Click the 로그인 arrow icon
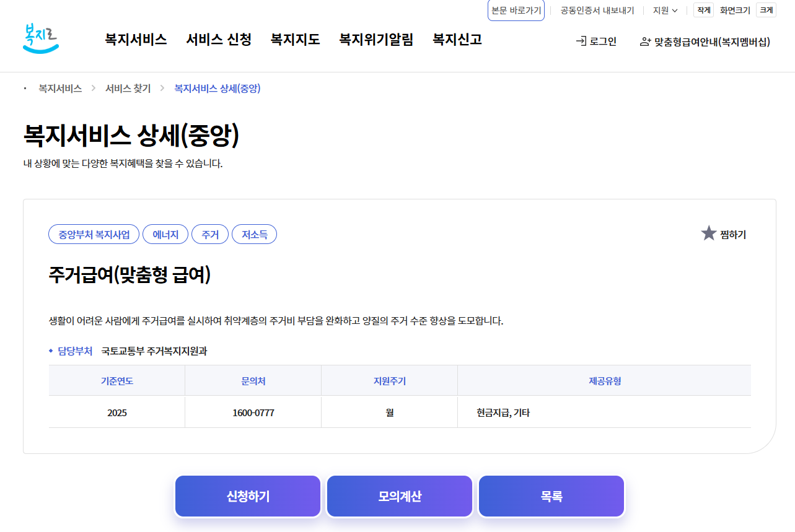This screenshot has height=532, width=795. [x=581, y=41]
